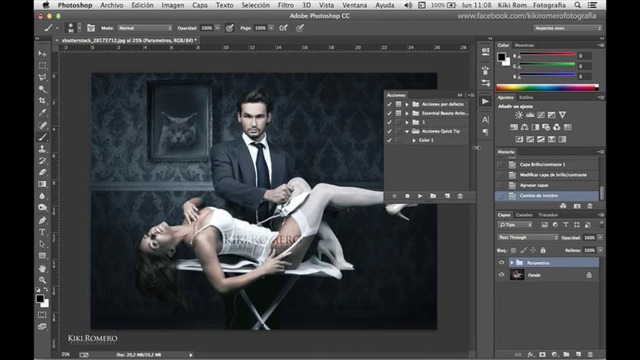Select Cambio de nombre history state
The height and width of the screenshot is (360, 640).
pyautogui.click(x=547, y=196)
